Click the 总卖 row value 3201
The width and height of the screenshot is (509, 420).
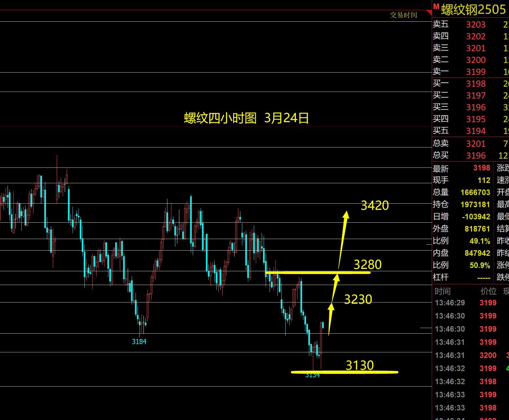click(476, 144)
